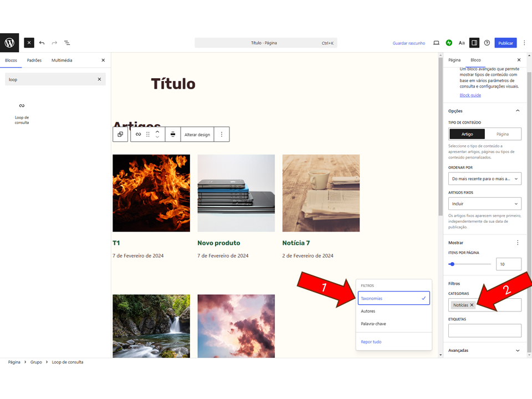This screenshot has height=399, width=532.
Task: Switch to the Padrões tab
Action: [34, 60]
